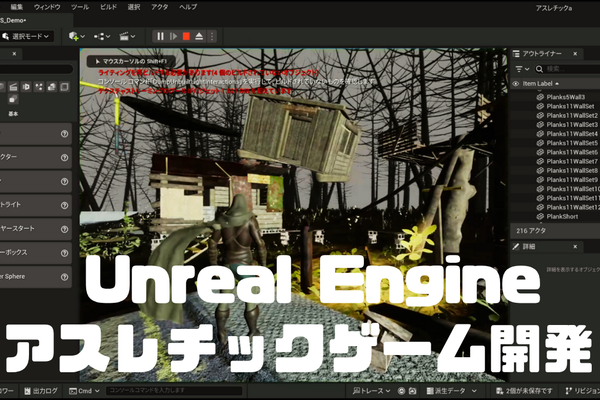
Task: Select the ーボックス actor button
Action: tap(36, 253)
